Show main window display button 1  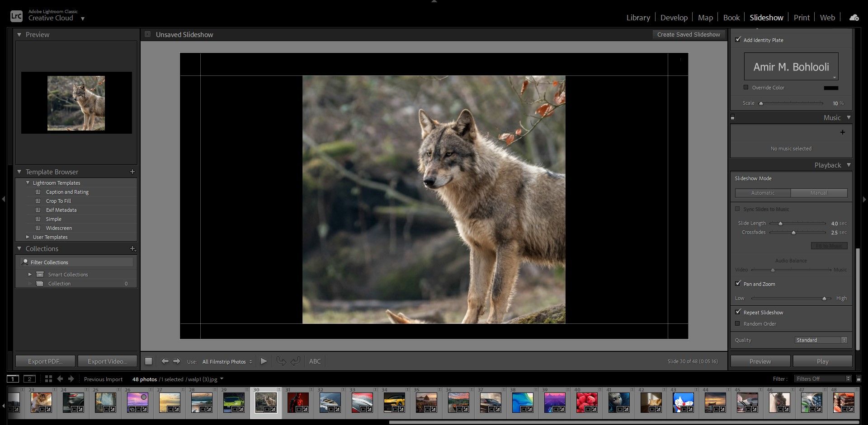click(13, 379)
